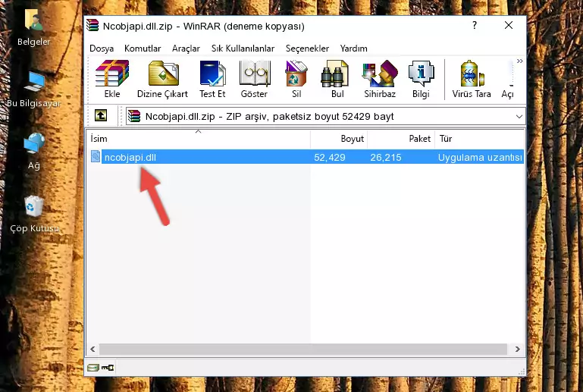The height and width of the screenshot is (392, 583).
Task: Show archive info with Bilgi icon
Action: (x=421, y=79)
